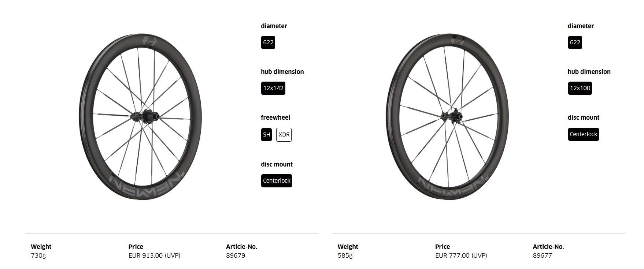This screenshot has height=269, width=644.
Task: Open the rear wheel image with cassette hub
Action: 140,117
